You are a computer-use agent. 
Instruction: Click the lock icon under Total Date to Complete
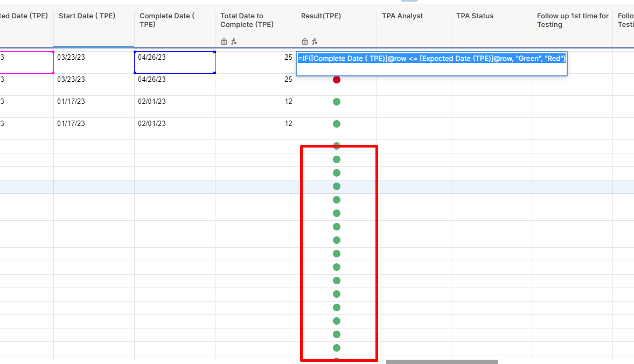224,41
